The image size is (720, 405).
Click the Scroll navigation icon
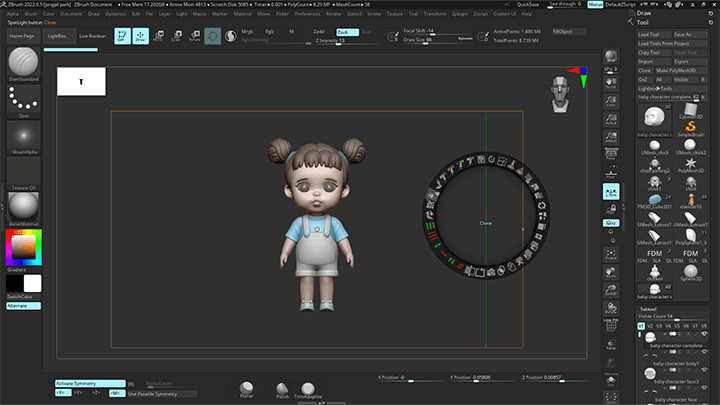coord(611,83)
